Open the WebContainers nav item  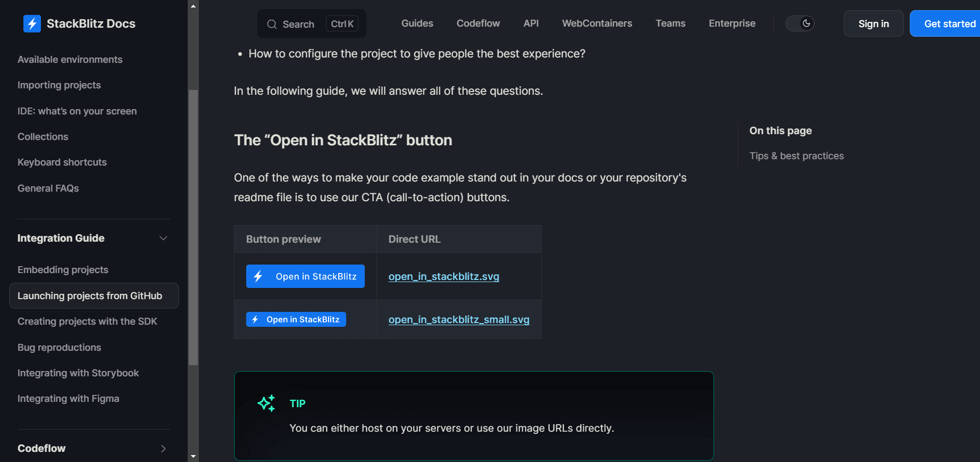[597, 23]
